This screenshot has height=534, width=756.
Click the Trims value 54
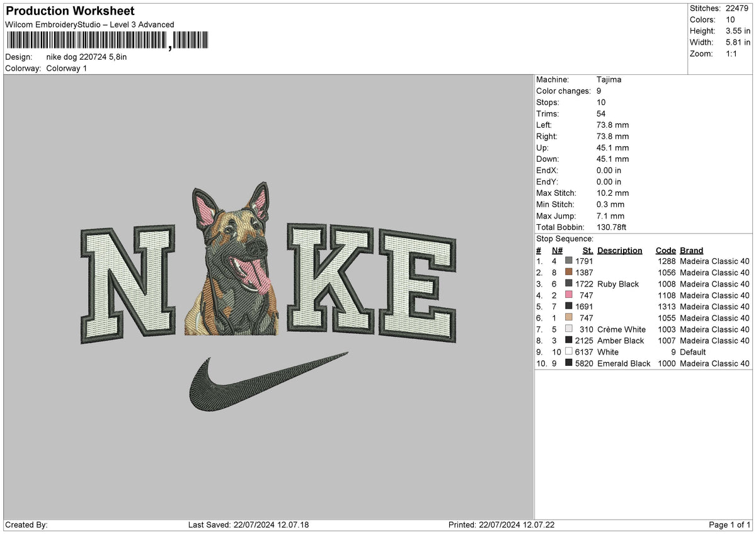click(x=601, y=113)
